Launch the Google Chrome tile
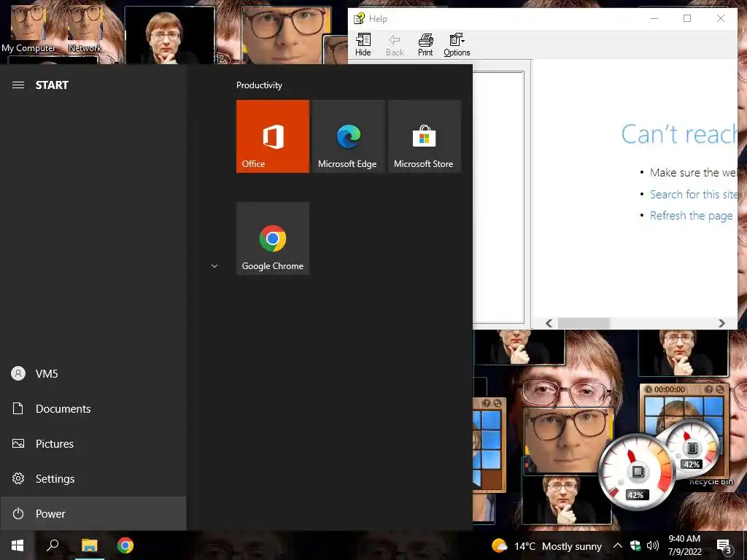 tap(273, 238)
